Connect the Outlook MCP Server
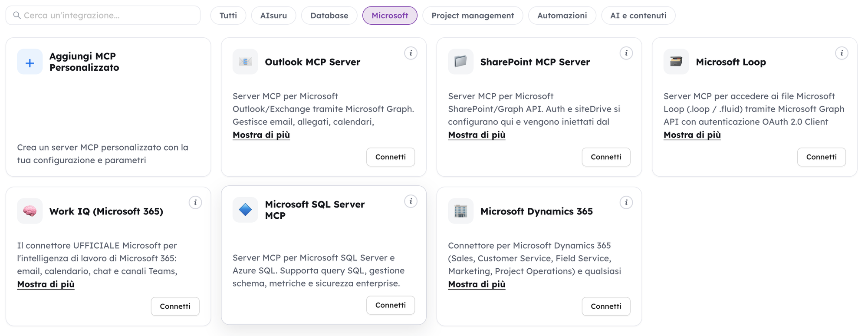868x336 pixels. click(391, 157)
